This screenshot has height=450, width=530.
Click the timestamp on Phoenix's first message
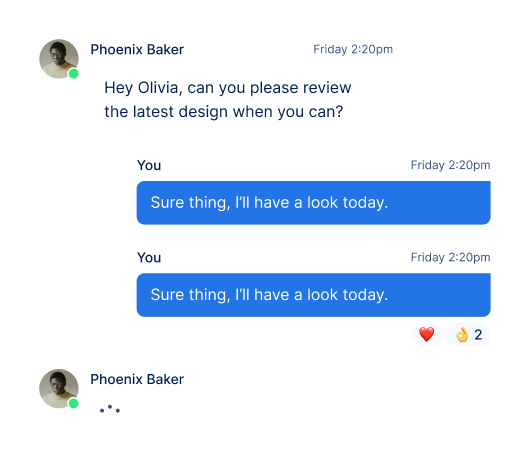click(x=353, y=49)
